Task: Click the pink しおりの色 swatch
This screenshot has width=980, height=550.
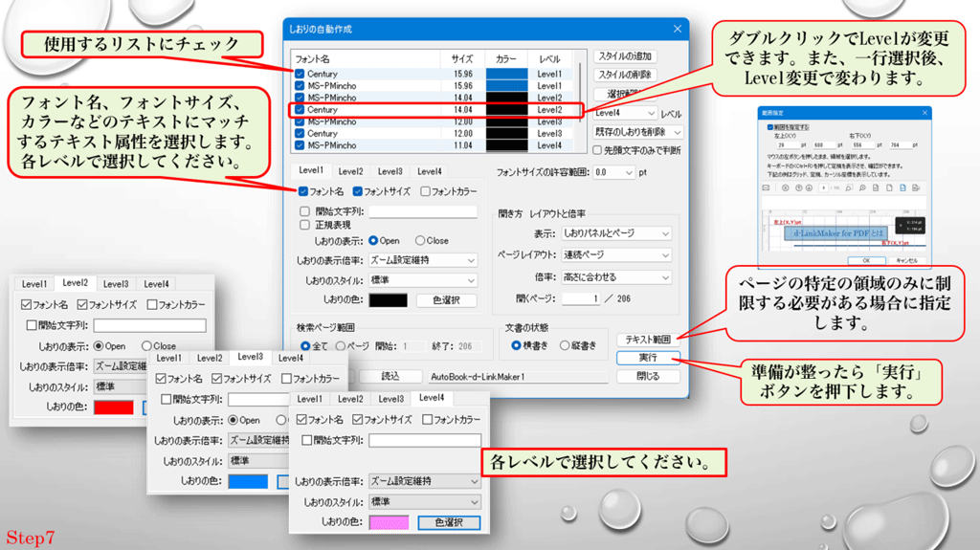Action: (x=383, y=522)
